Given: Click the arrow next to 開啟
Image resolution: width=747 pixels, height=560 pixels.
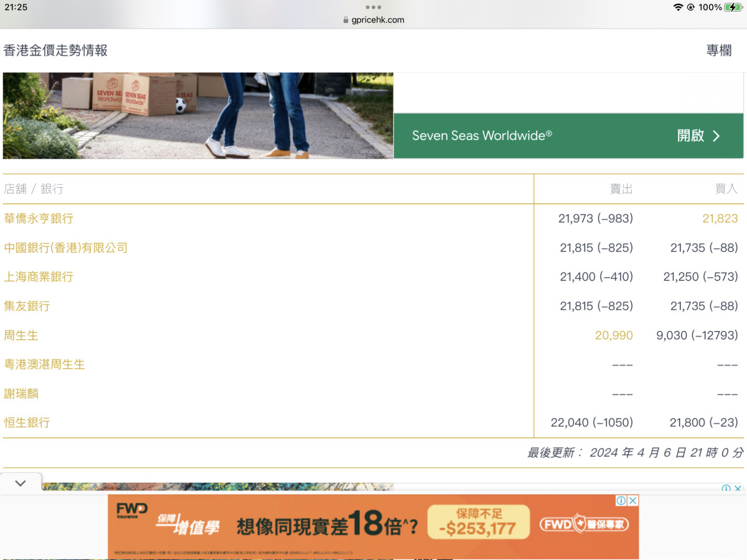Looking at the screenshot, I should click(716, 136).
